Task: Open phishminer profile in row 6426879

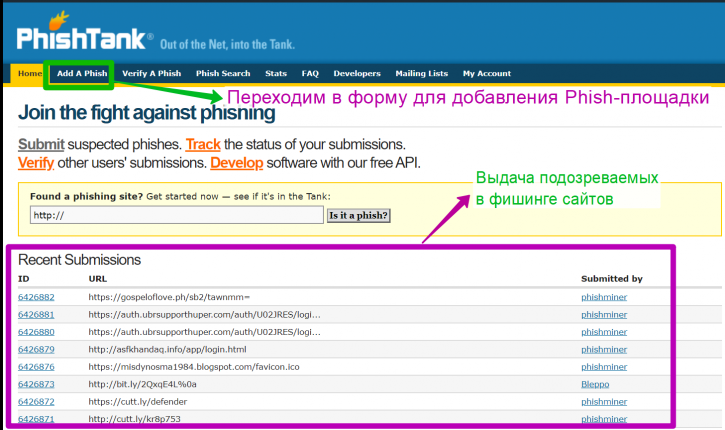Action: tap(604, 350)
